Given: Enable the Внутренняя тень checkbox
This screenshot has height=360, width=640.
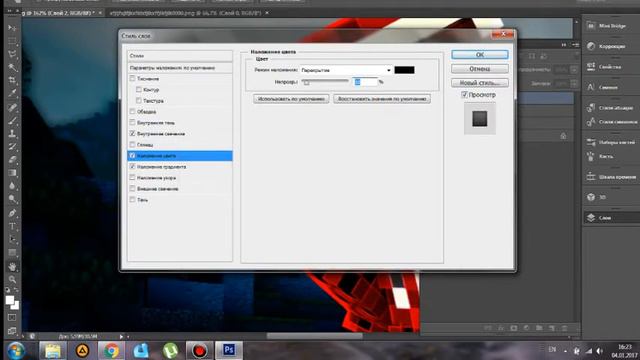Looking at the screenshot, I should pos(132,122).
